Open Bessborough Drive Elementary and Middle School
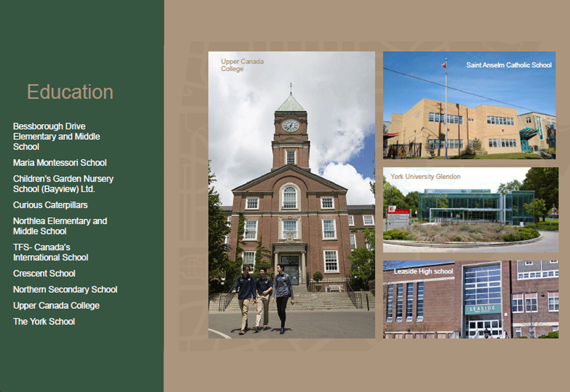Viewport: 570px width, 392px height. click(x=56, y=136)
